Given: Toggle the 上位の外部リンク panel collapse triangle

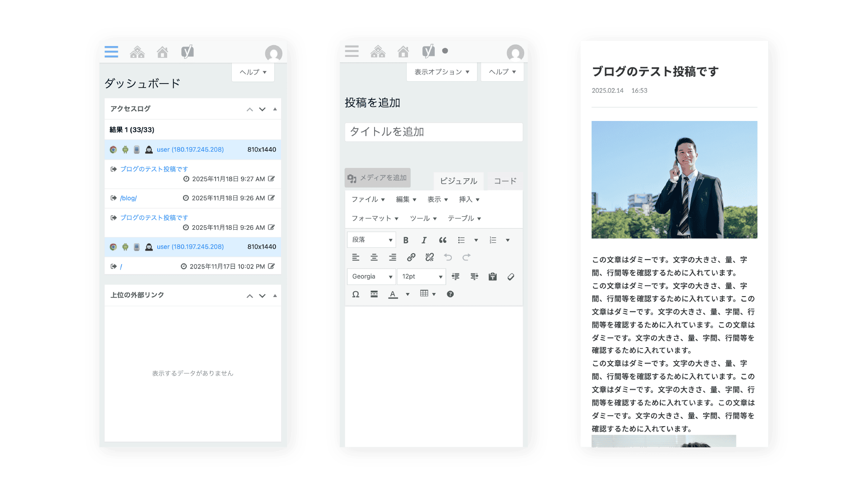Looking at the screenshot, I should tap(275, 296).
